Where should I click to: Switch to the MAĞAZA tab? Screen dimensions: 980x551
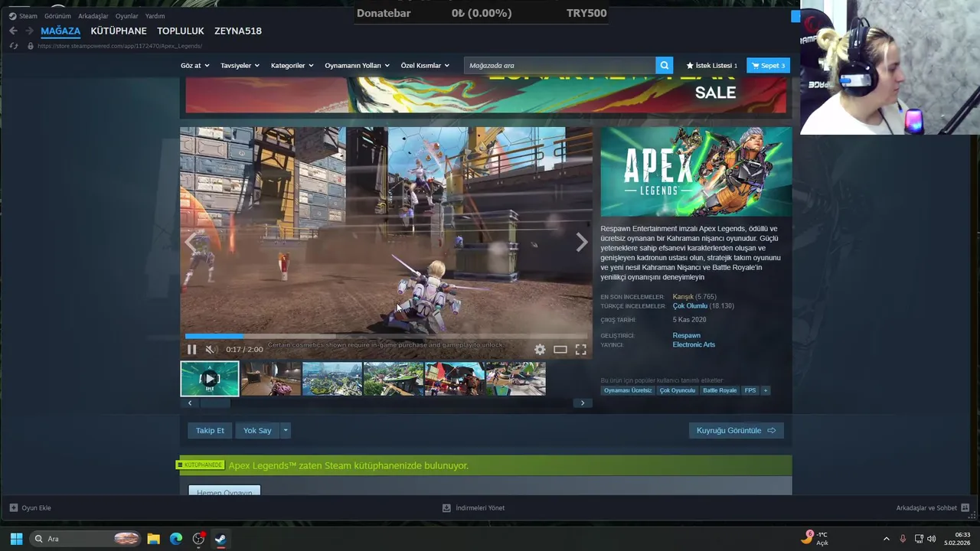tap(60, 31)
